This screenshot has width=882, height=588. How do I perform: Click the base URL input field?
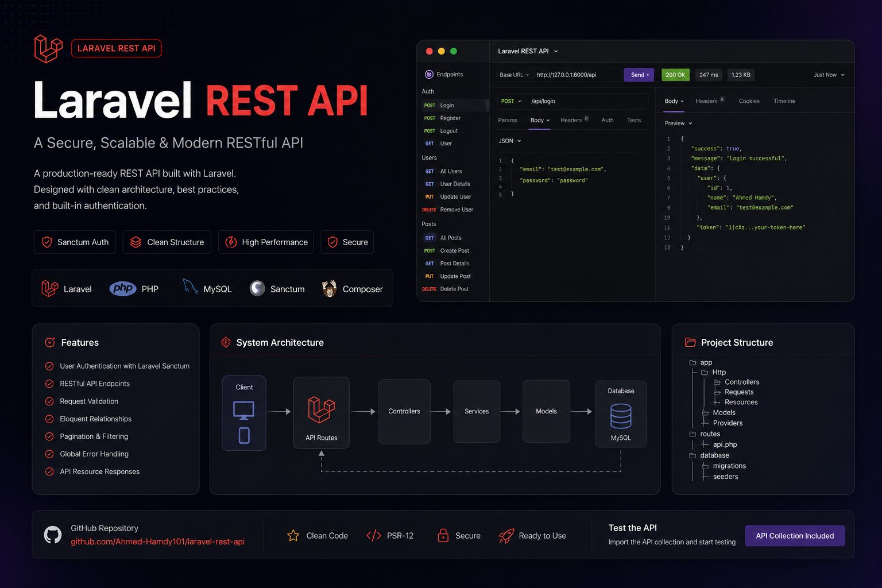pos(577,75)
